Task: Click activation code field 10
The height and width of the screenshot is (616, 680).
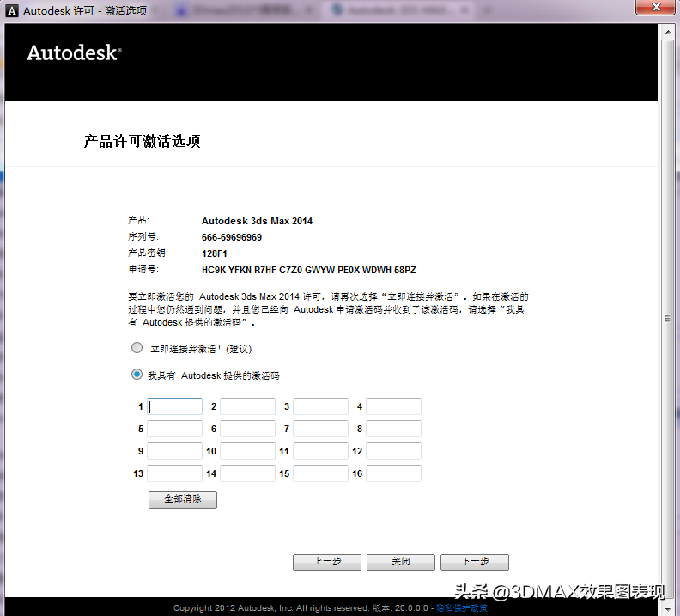Action: [247, 451]
